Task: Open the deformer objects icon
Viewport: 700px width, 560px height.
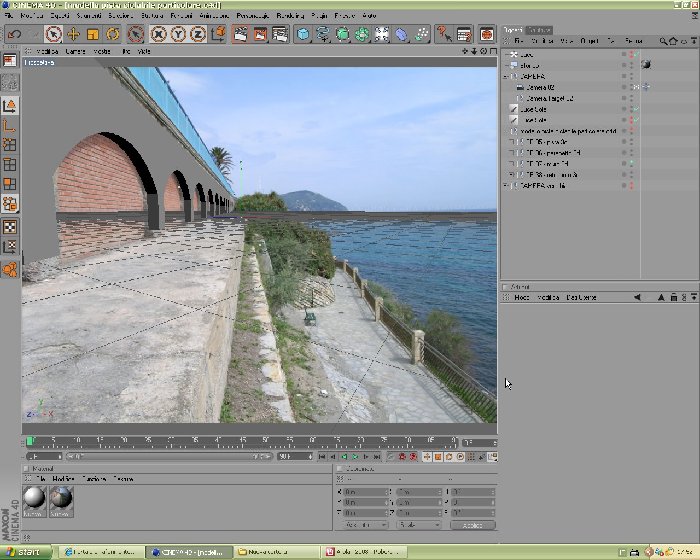Action: [401, 34]
